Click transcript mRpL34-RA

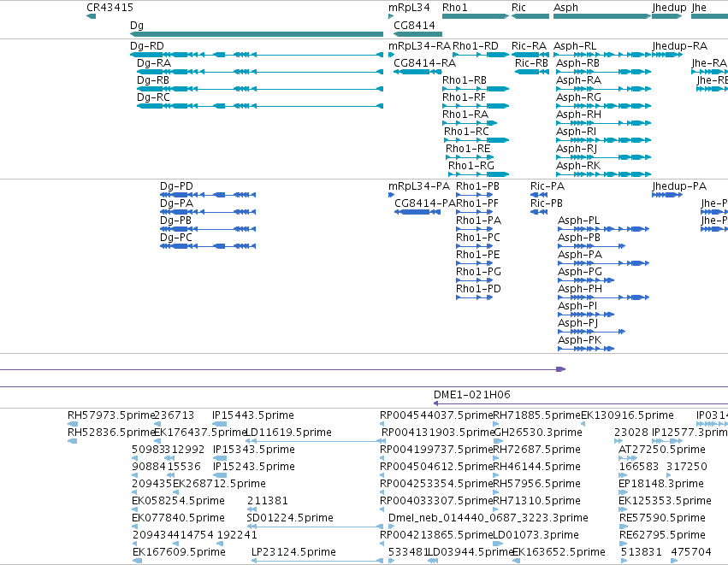click(391, 55)
